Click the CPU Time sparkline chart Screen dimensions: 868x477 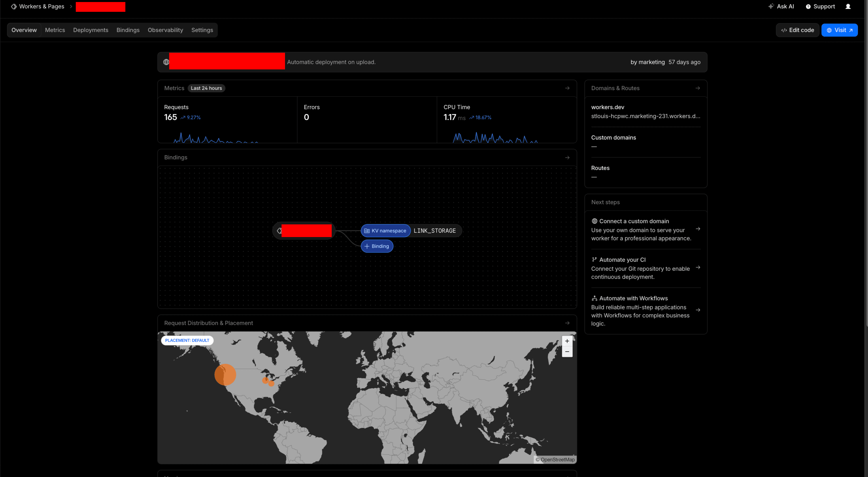pos(495,137)
